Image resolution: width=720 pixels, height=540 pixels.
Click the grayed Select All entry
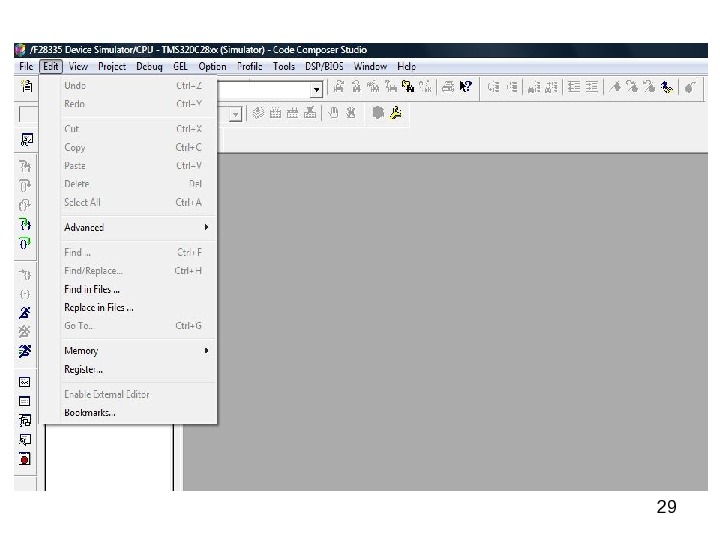pos(137,202)
